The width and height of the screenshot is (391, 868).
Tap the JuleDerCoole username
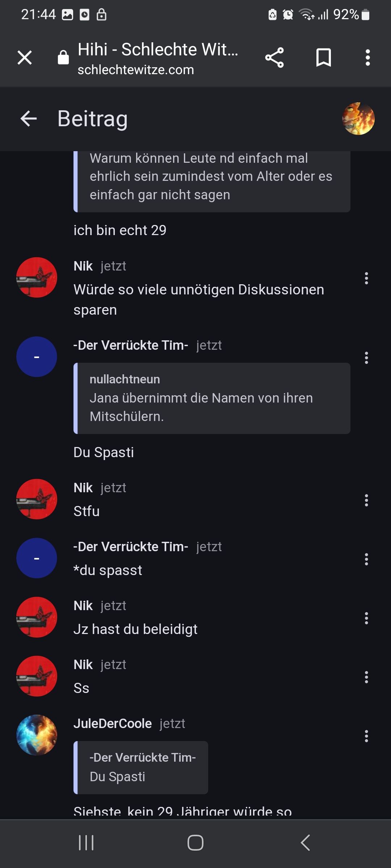(113, 724)
